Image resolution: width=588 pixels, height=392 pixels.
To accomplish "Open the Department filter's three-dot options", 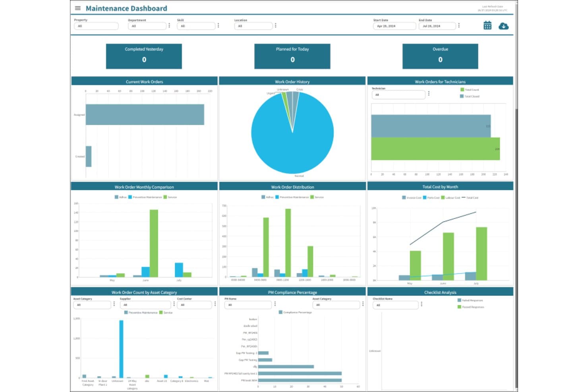I will point(170,25).
